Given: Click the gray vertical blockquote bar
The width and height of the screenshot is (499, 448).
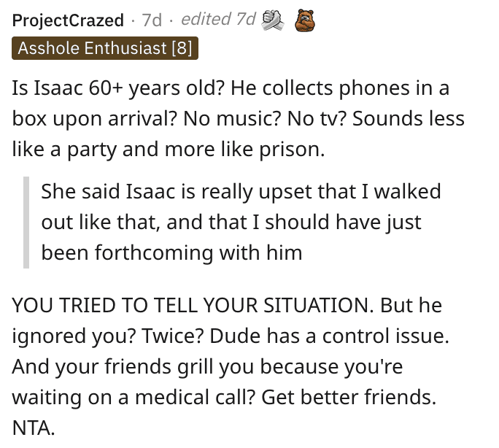Looking at the screenshot, I should (26, 223).
